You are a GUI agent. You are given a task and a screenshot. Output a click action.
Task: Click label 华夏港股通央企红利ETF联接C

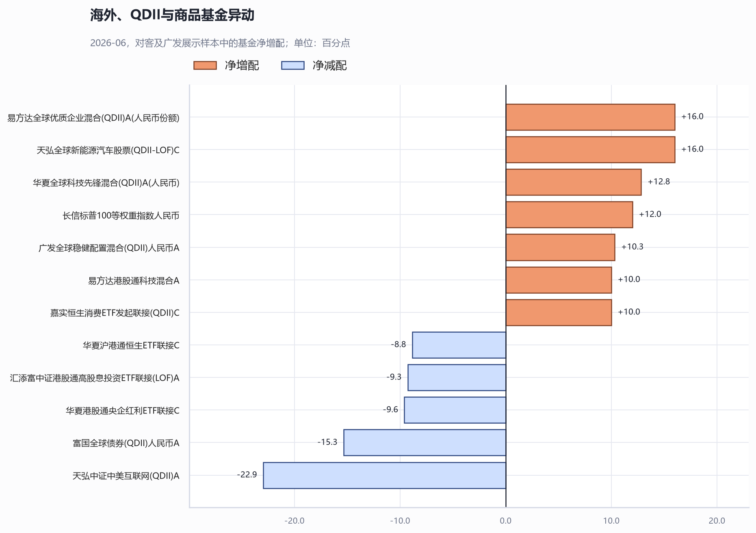pyautogui.click(x=122, y=411)
